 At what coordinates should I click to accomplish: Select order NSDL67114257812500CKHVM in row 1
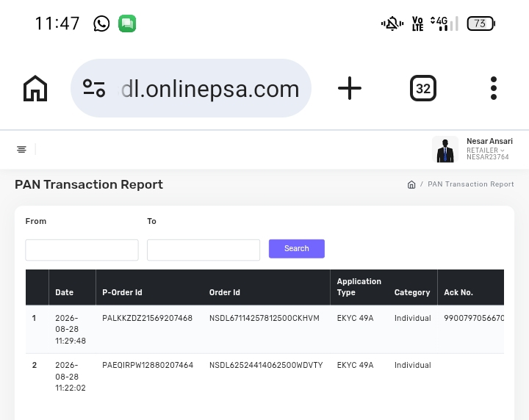pyautogui.click(x=264, y=318)
